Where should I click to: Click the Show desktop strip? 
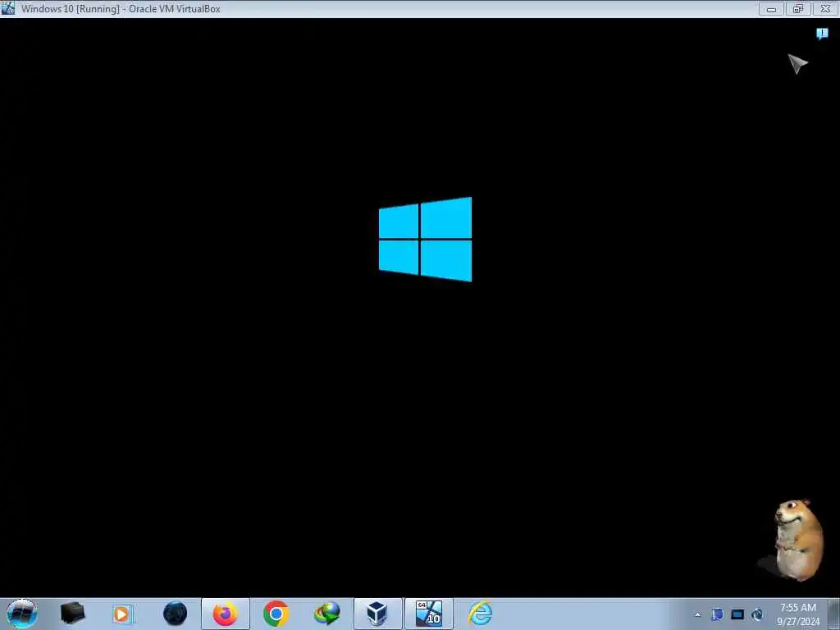click(834, 614)
